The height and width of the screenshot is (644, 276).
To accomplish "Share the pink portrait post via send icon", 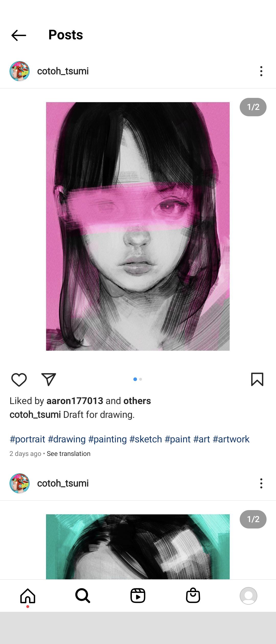I will (49, 379).
